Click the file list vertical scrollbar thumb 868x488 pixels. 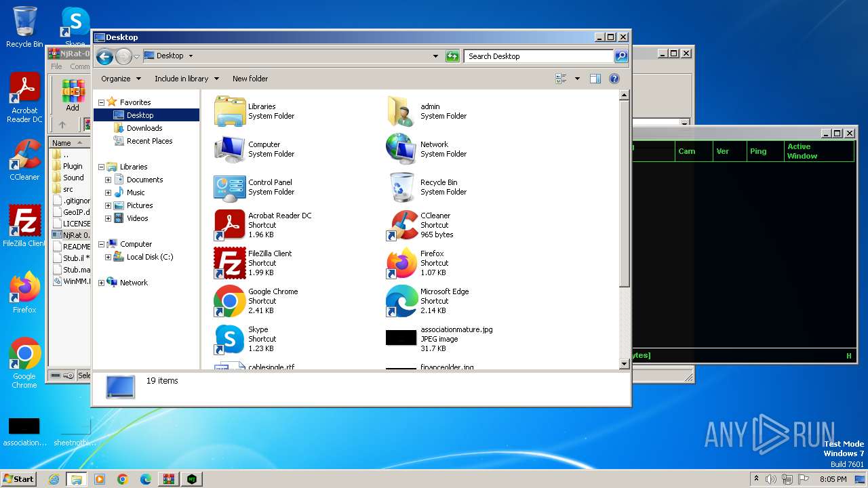point(625,192)
